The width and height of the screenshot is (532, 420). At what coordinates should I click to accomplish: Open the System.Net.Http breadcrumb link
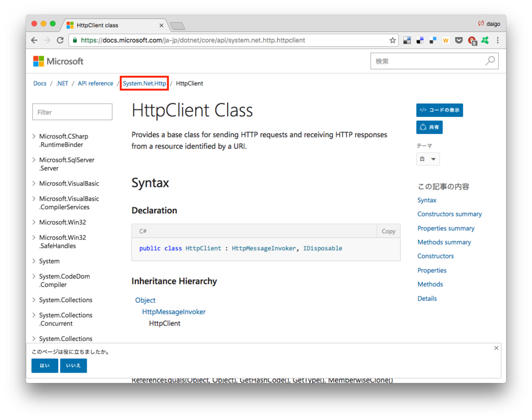[144, 84]
